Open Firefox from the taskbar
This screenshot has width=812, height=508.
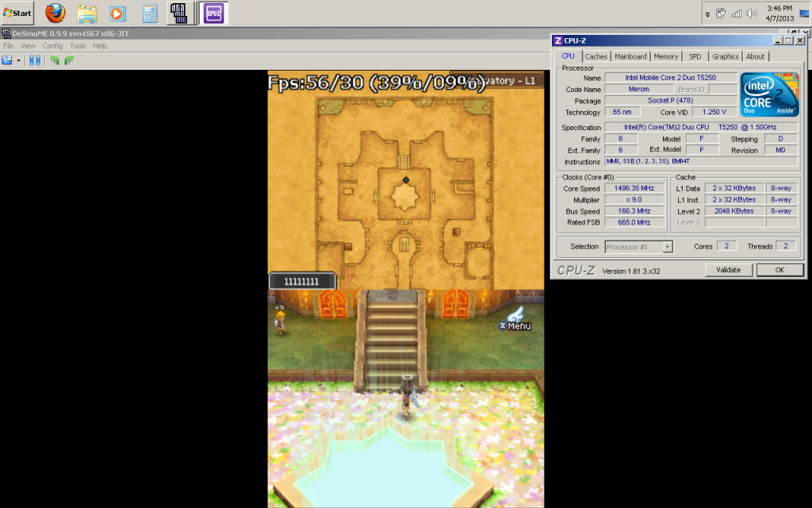click(x=55, y=13)
